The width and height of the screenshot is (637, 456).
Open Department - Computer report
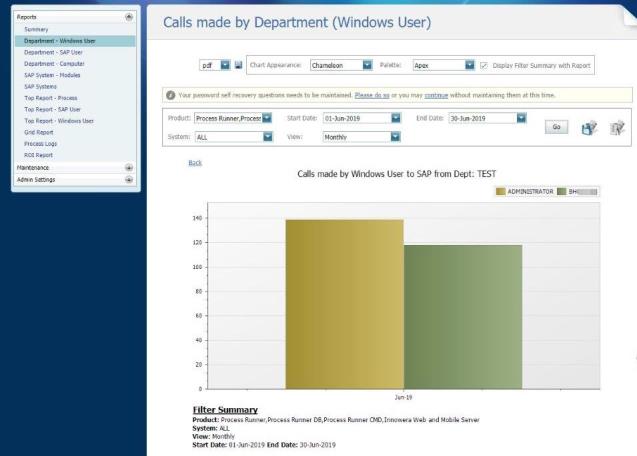(x=54, y=64)
